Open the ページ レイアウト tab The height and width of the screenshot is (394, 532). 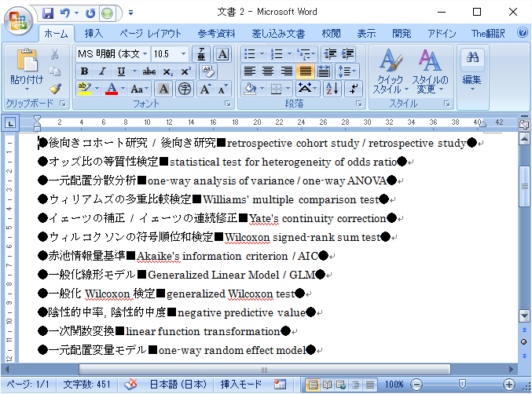pyautogui.click(x=150, y=34)
